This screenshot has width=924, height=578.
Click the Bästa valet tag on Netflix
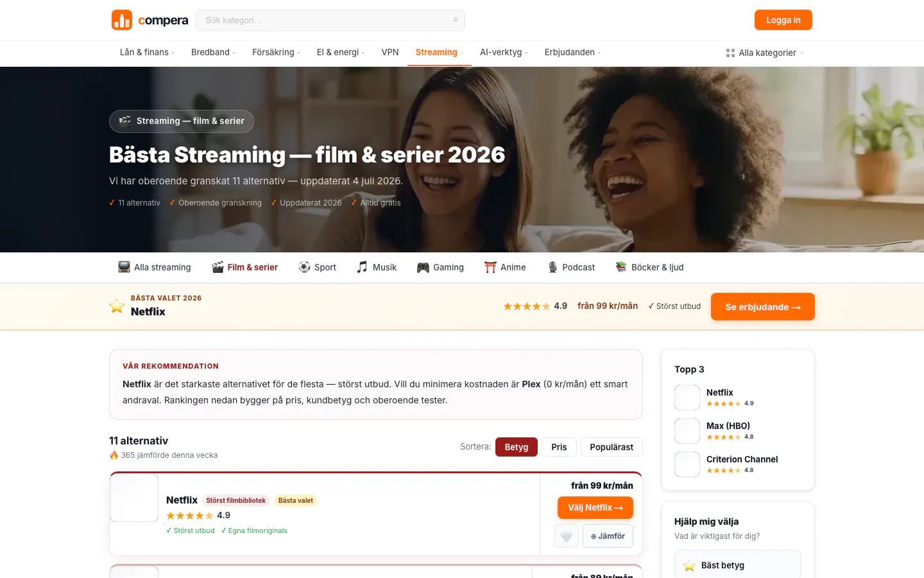click(296, 500)
